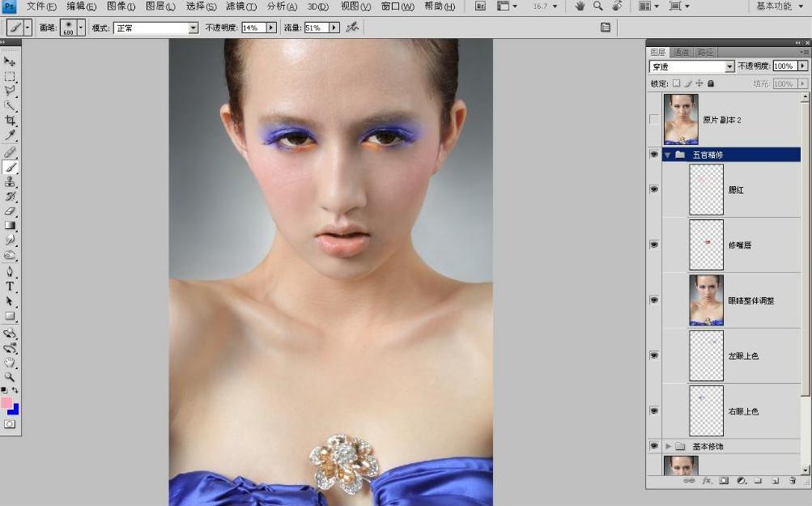Viewport: 812px width, 506px height.
Task: Select the Crop tool
Action: (10, 120)
